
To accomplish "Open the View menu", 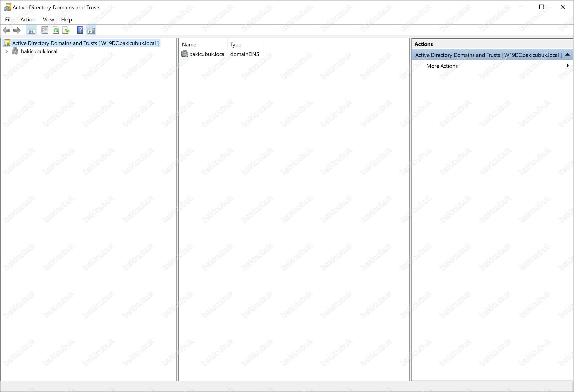I will tap(48, 20).
